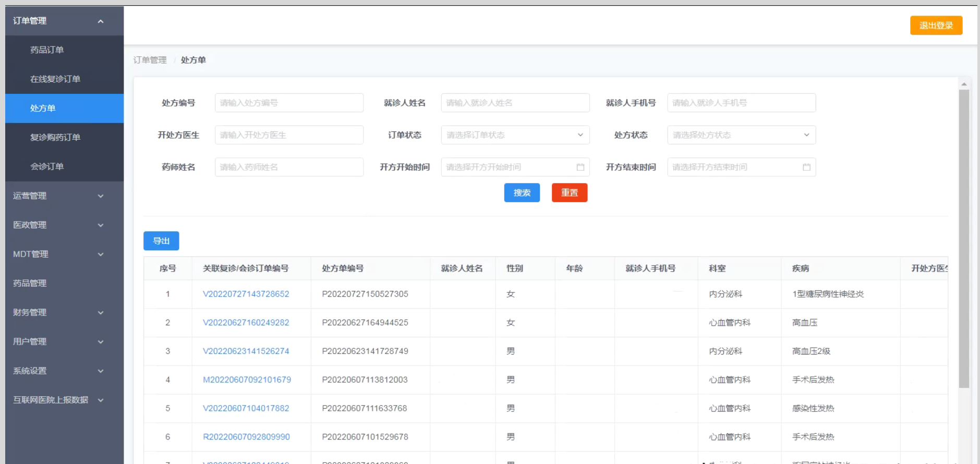Open order link M20220607092101679

click(x=247, y=380)
